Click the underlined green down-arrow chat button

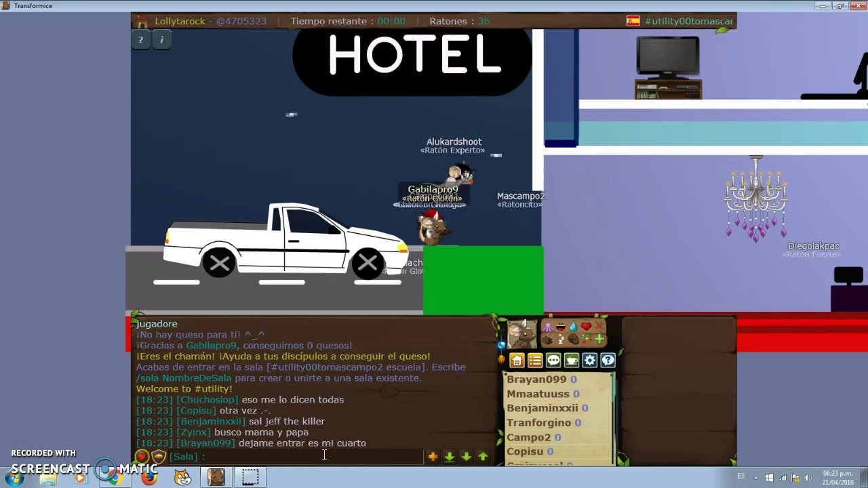[x=450, y=457]
